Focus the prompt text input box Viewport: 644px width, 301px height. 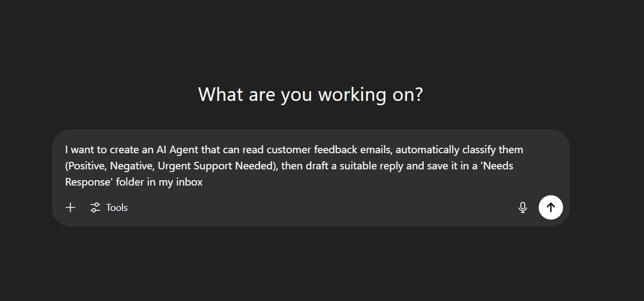click(311, 166)
